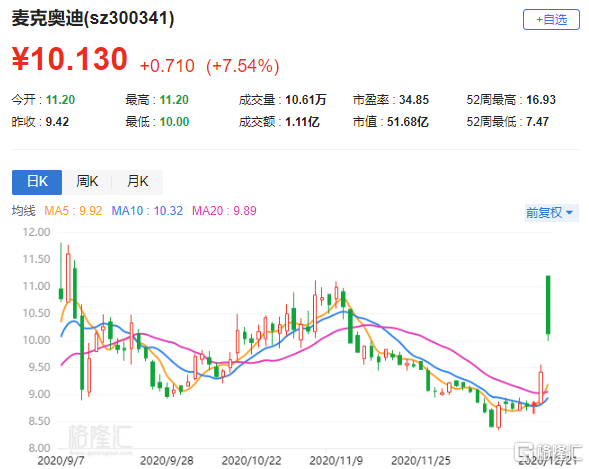Select 最高 value 11.20

pos(174,100)
